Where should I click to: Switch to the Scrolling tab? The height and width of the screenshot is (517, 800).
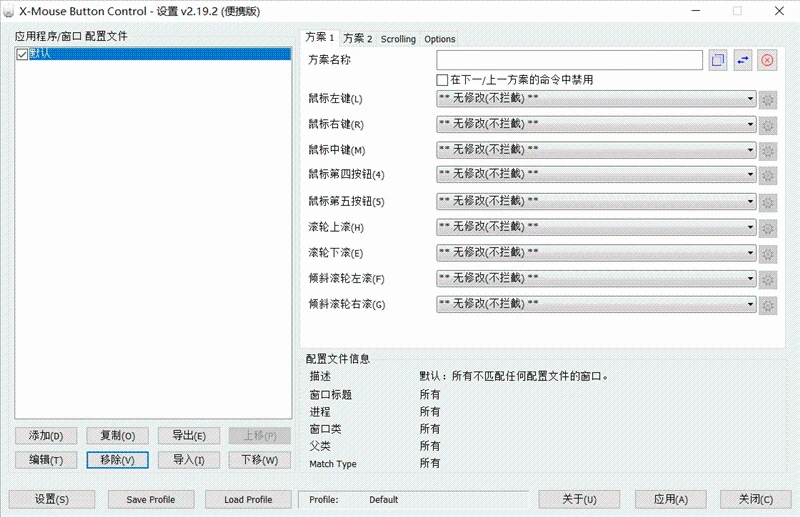(398, 39)
